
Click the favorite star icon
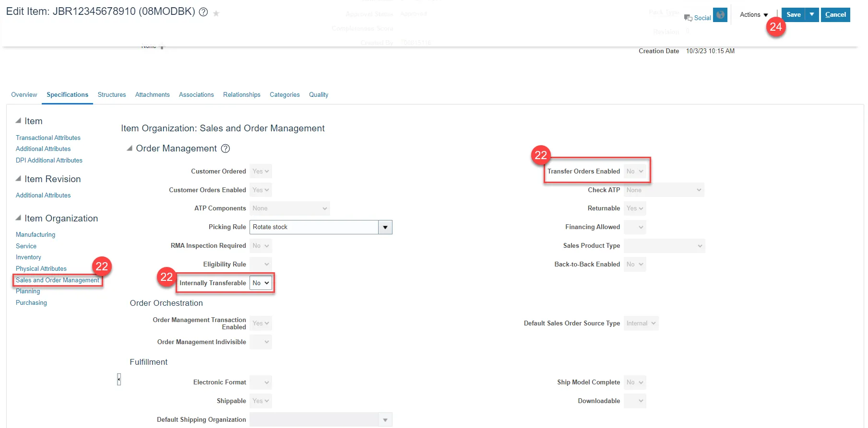point(216,13)
